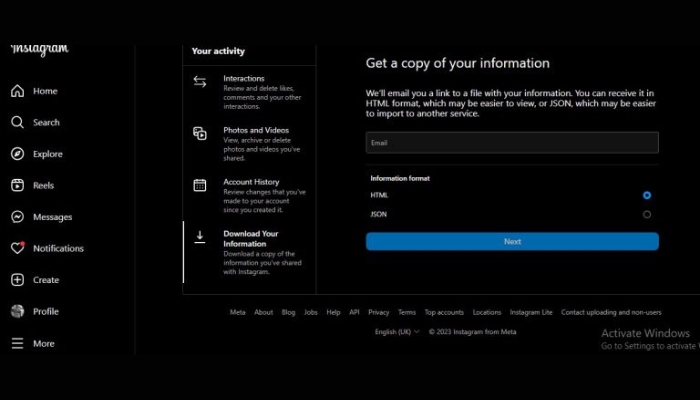The width and height of the screenshot is (700, 400).
Task: Click the Explore label in sidebar
Action: pyautogui.click(x=48, y=154)
